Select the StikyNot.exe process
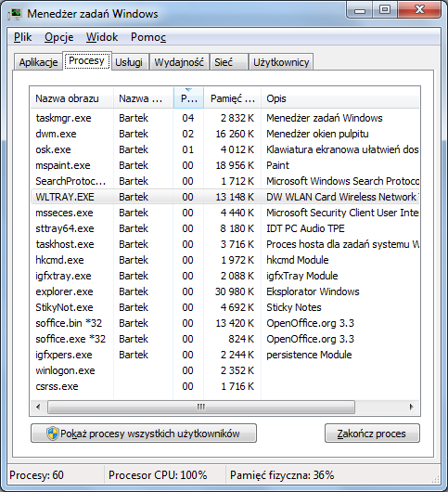This screenshot has width=448, height=492. tap(224, 307)
